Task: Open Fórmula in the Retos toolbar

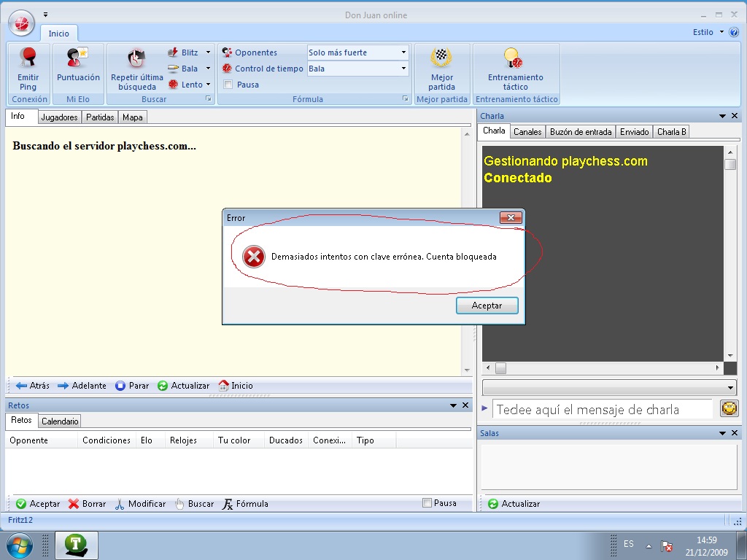Action: click(x=245, y=504)
